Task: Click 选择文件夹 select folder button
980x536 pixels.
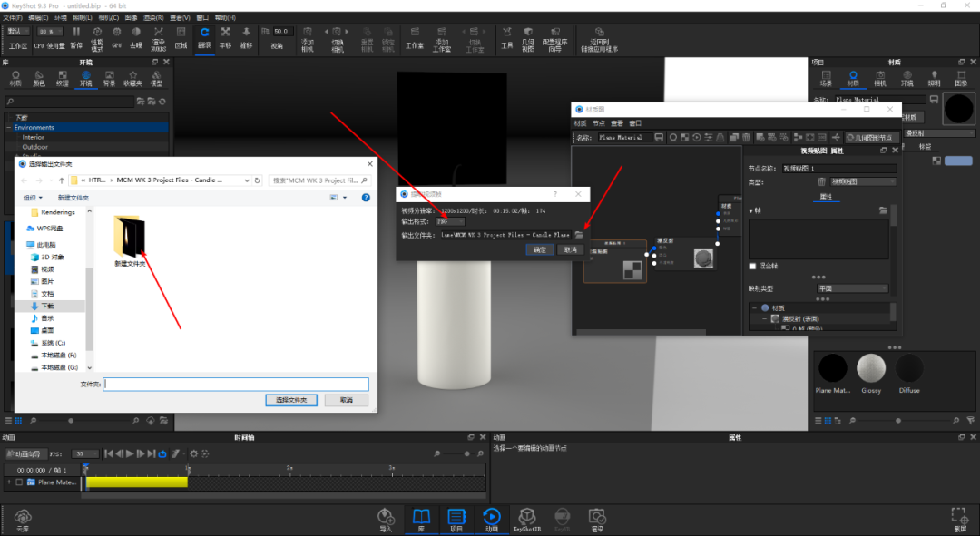Action: coord(291,400)
